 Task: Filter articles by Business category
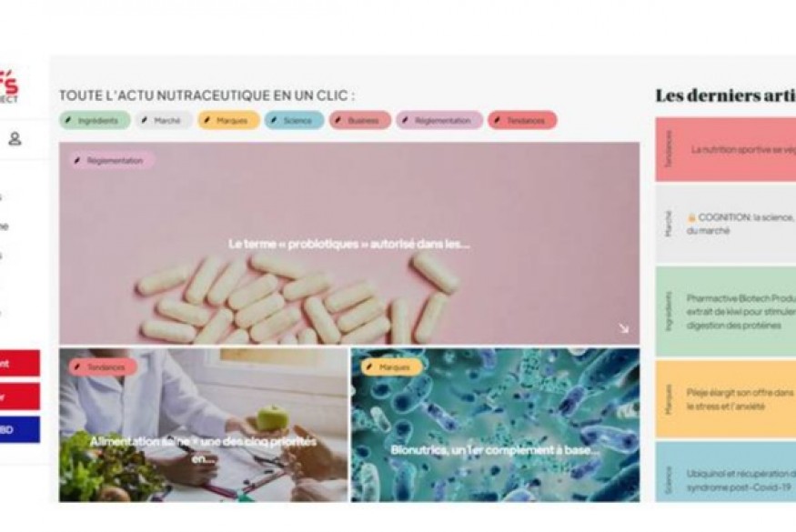(360, 120)
